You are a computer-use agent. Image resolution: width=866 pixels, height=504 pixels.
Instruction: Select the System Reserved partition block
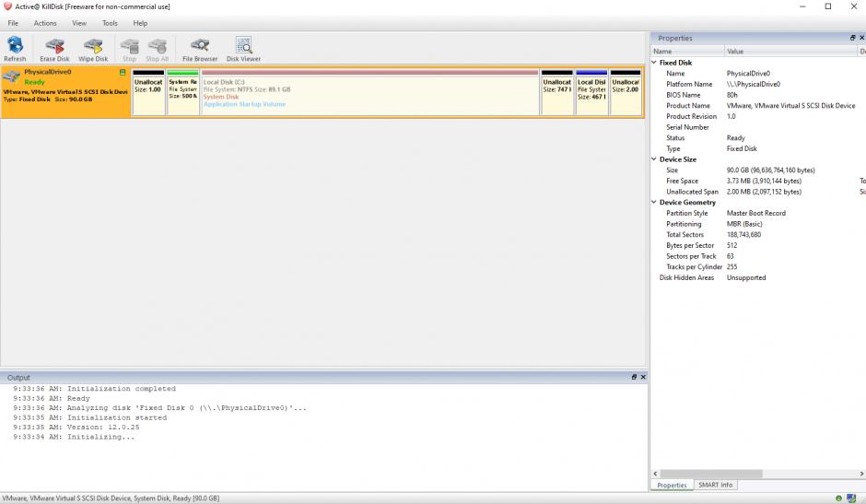[182, 92]
